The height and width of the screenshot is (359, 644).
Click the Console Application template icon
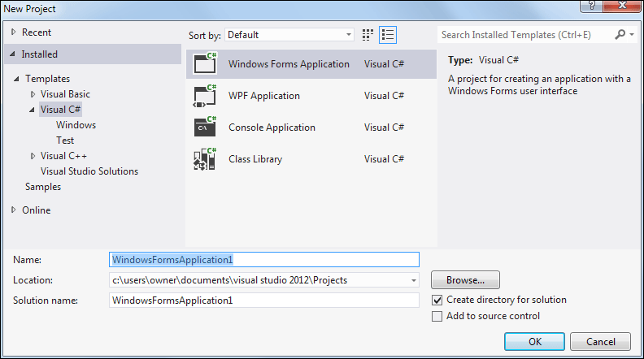pos(205,128)
